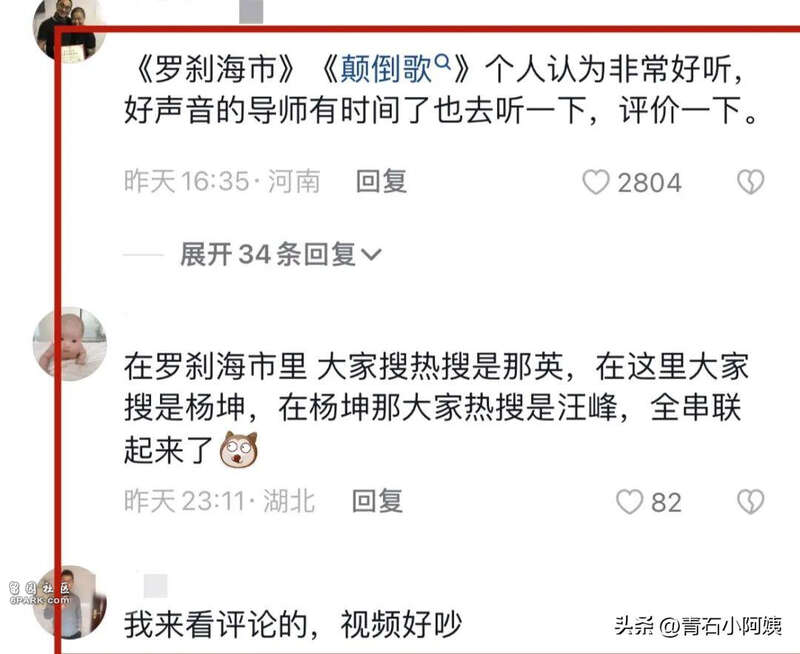Image resolution: width=800 pixels, height=654 pixels.
Task: Open the avatar of the 视频好吵 commenter
Action: 69,602
